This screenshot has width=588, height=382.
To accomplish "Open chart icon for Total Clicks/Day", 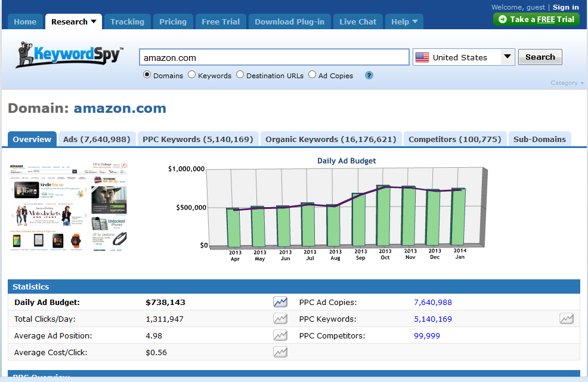I will click(x=280, y=319).
